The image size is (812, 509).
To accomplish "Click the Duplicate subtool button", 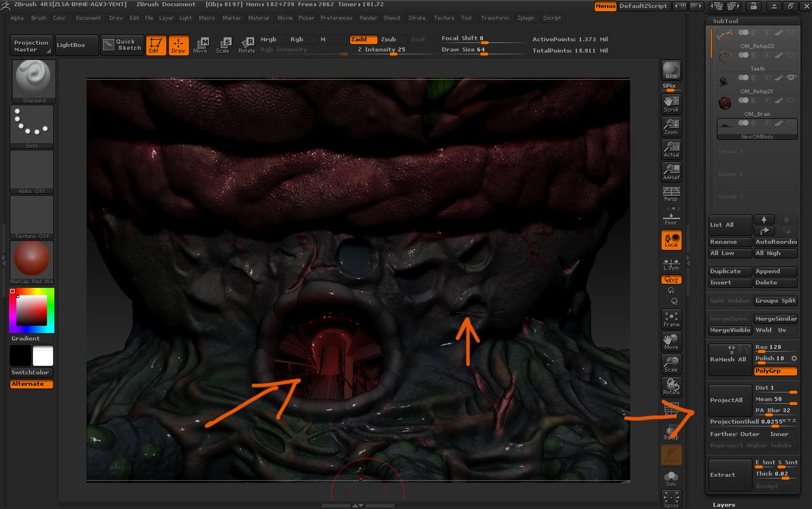I will click(730, 271).
